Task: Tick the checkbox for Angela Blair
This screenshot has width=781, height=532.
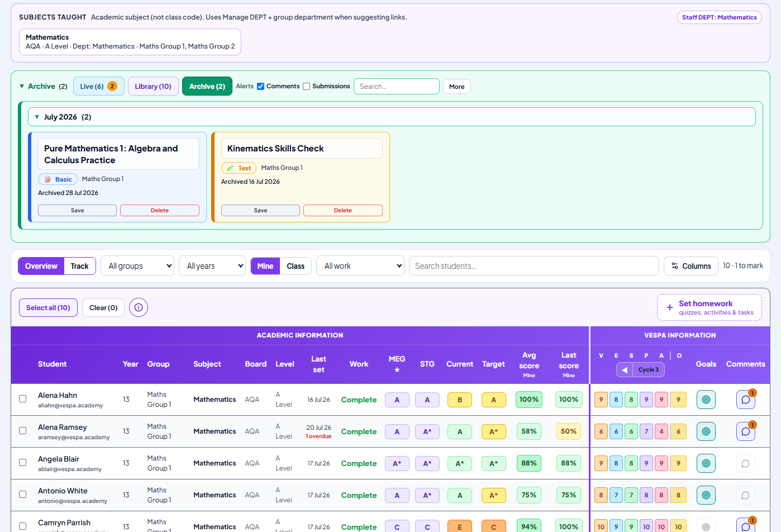Action: pyautogui.click(x=23, y=463)
